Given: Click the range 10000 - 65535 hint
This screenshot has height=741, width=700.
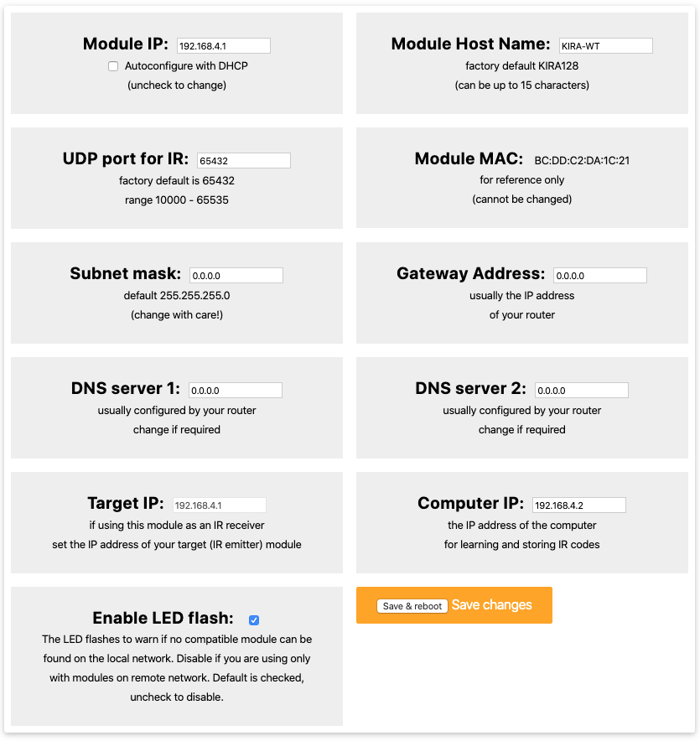Looking at the screenshot, I should [x=177, y=200].
